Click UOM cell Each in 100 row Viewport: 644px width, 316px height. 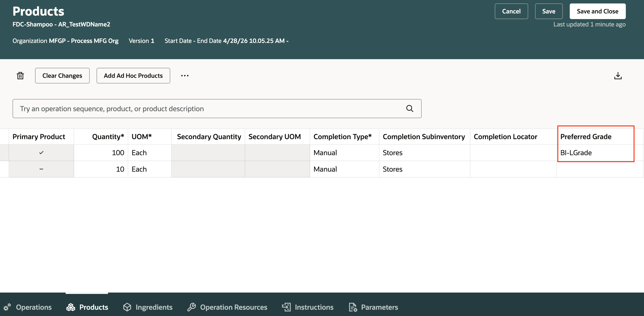click(149, 153)
